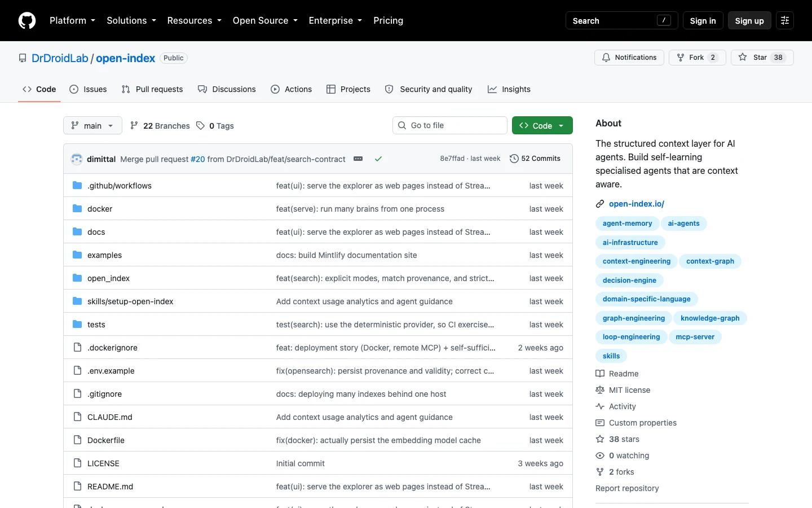Screen dimensions: 812x508
Task: Click the Sign in button
Action: pyautogui.click(x=703, y=20)
